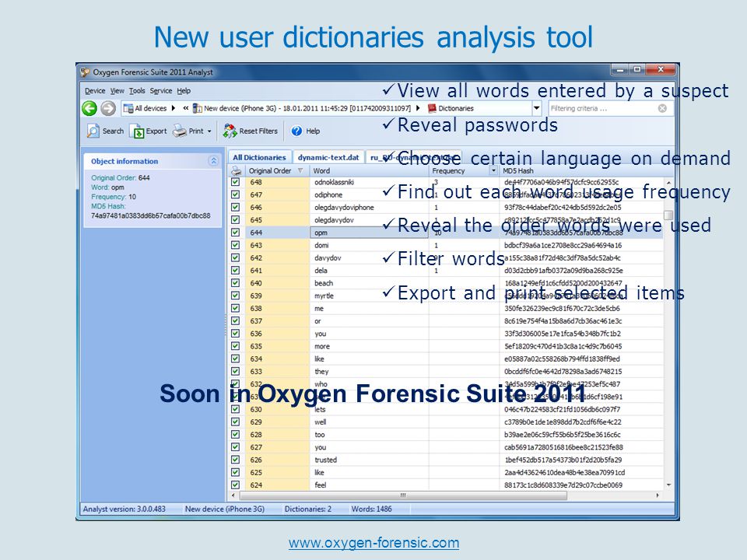Image resolution: width=747 pixels, height=560 pixels.
Task: Click the 'Words: 1486' status bar entry
Action: pos(372,509)
